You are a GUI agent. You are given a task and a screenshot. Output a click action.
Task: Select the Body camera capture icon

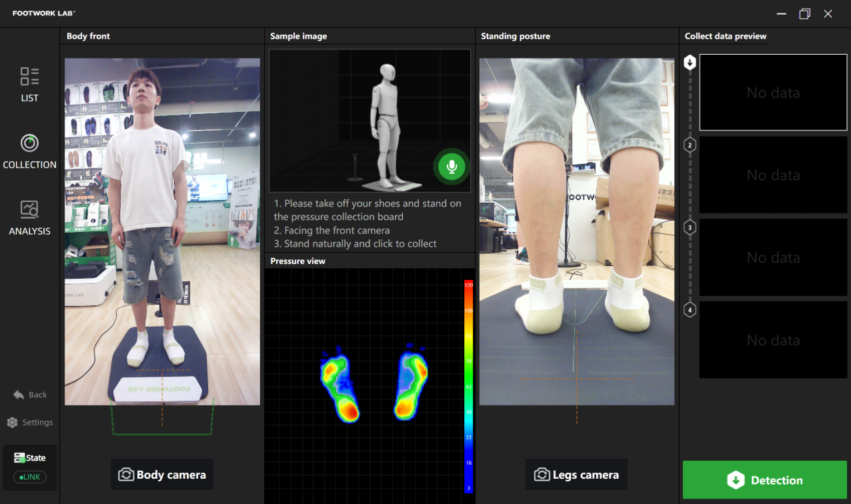coord(126,474)
